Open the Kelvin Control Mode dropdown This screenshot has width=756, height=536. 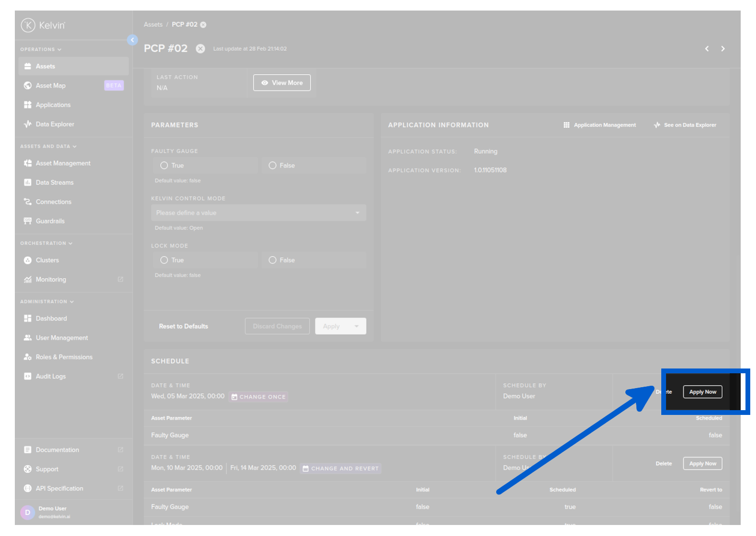point(258,213)
